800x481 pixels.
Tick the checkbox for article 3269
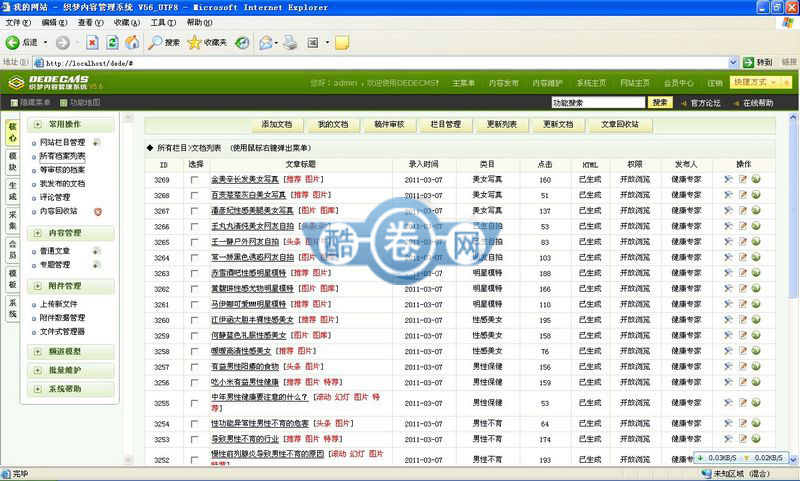tap(194, 180)
